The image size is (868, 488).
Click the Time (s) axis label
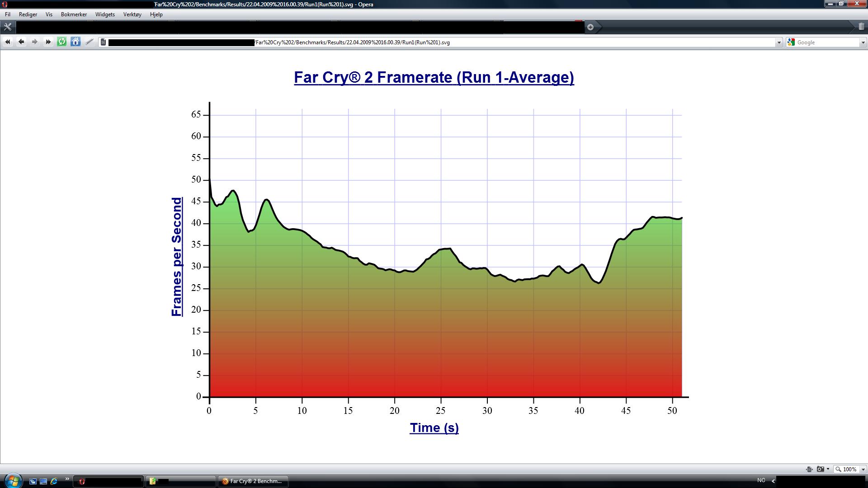point(434,428)
